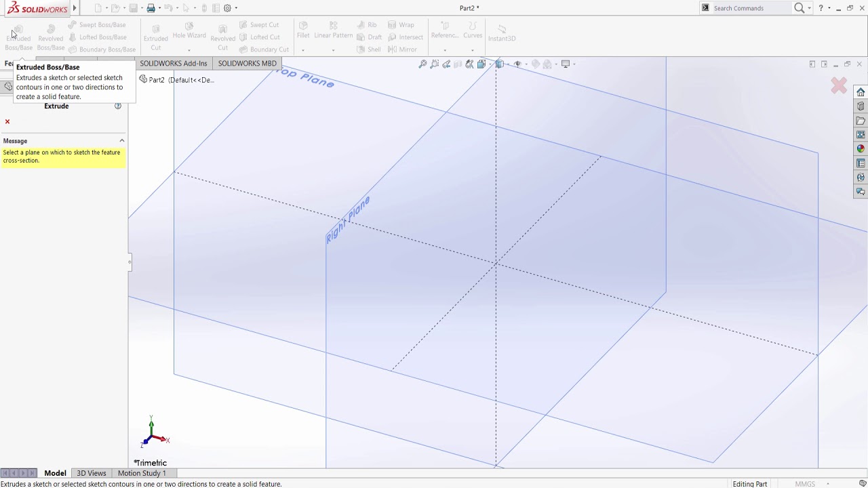Click the Extrude help question mark icon
The width and height of the screenshot is (868, 488).
click(118, 106)
